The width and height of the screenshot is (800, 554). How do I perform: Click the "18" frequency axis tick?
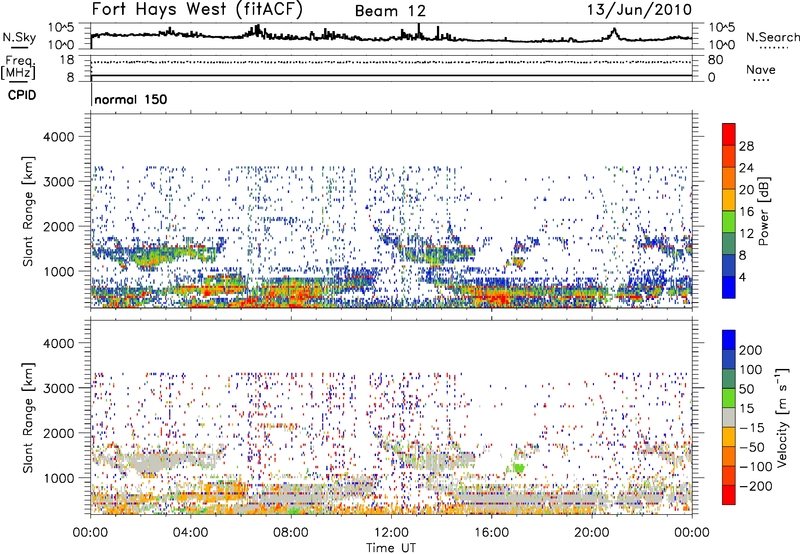pyautogui.click(x=67, y=60)
